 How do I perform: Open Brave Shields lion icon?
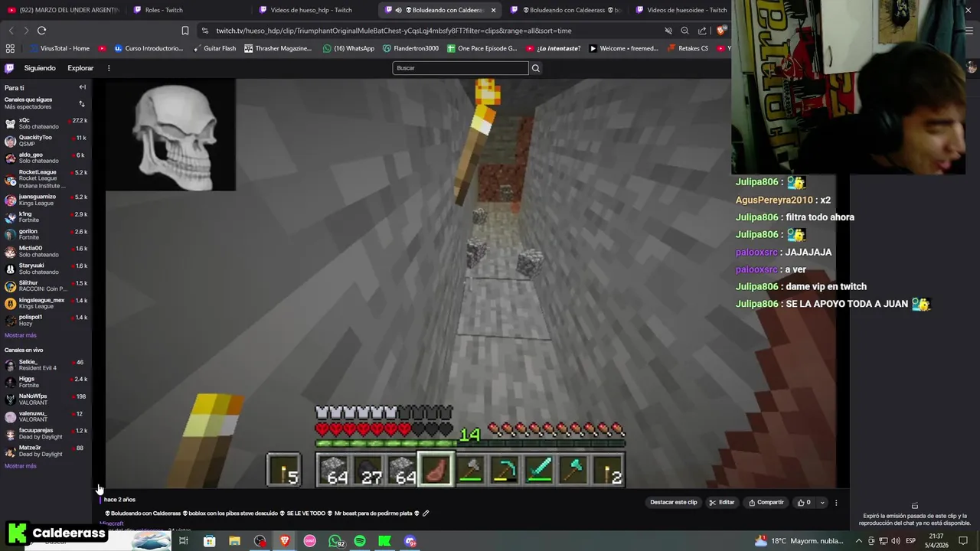tap(720, 31)
